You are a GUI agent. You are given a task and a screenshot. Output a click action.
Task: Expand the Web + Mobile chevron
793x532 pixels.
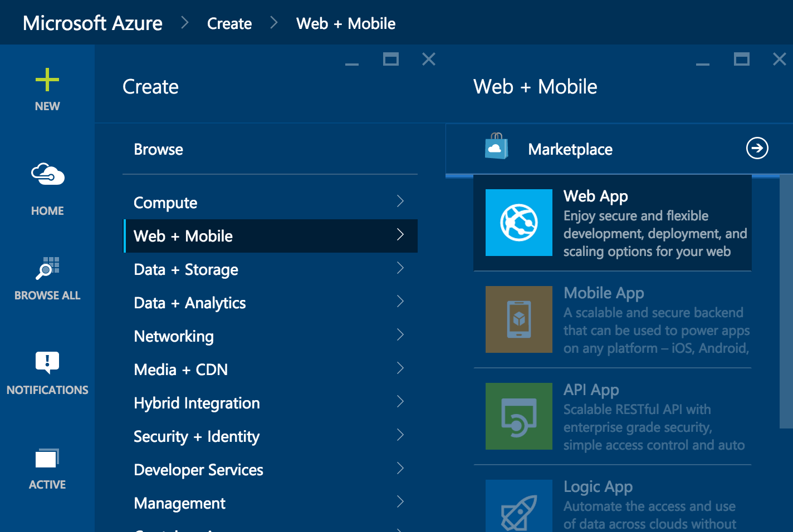click(400, 234)
